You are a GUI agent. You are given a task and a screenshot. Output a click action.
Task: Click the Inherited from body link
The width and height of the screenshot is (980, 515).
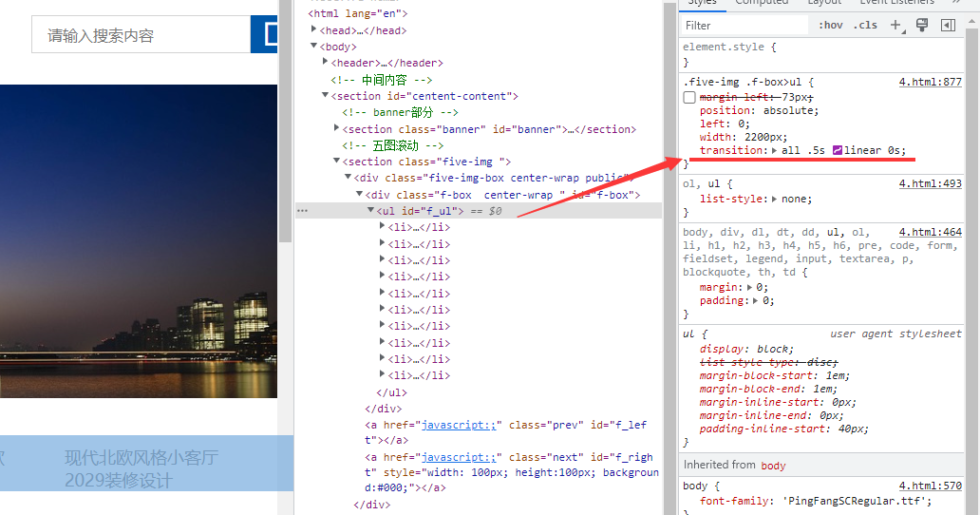pyautogui.click(x=773, y=466)
